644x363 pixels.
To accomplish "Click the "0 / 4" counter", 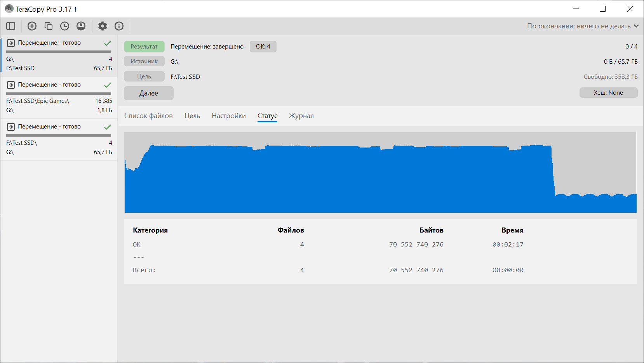I will pyautogui.click(x=632, y=47).
